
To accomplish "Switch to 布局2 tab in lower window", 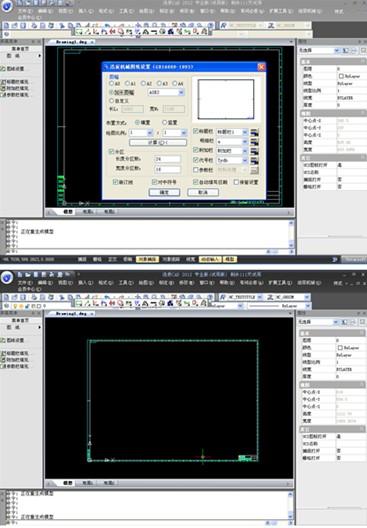I will pos(109,483).
